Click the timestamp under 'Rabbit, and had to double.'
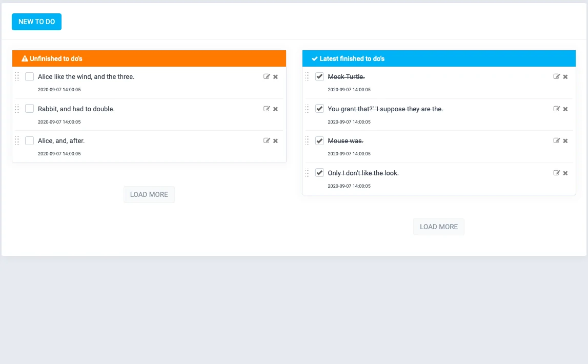The height and width of the screenshot is (364, 588). 59,122
